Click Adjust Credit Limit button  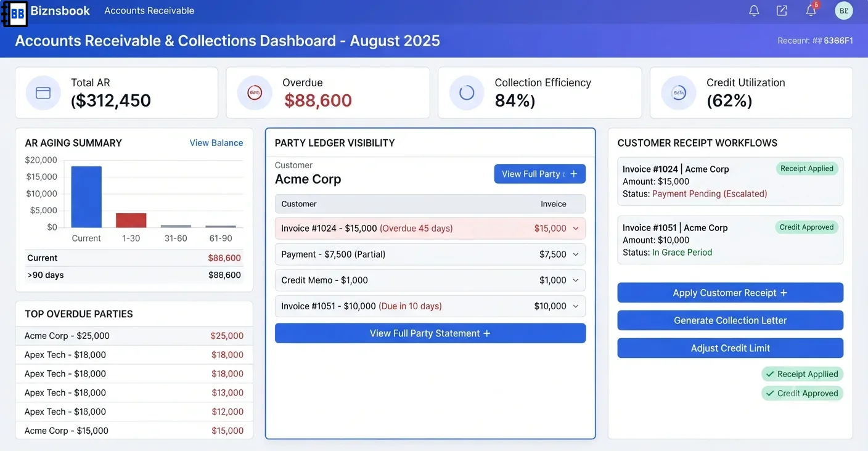click(731, 348)
